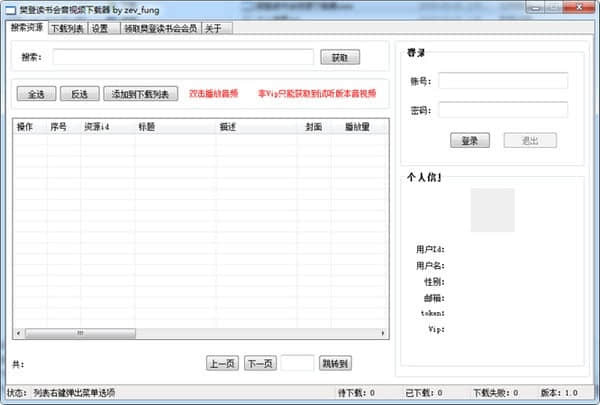This screenshot has width=600, height=405.
Task: Click the 登录 button
Action: pyautogui.click(x=470, y=140)
